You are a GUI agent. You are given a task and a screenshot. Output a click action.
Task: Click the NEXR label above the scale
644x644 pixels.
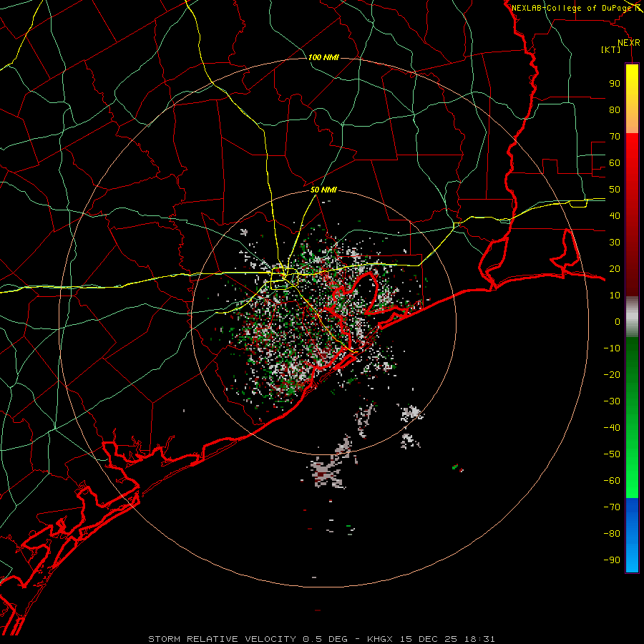click(629, 43)
